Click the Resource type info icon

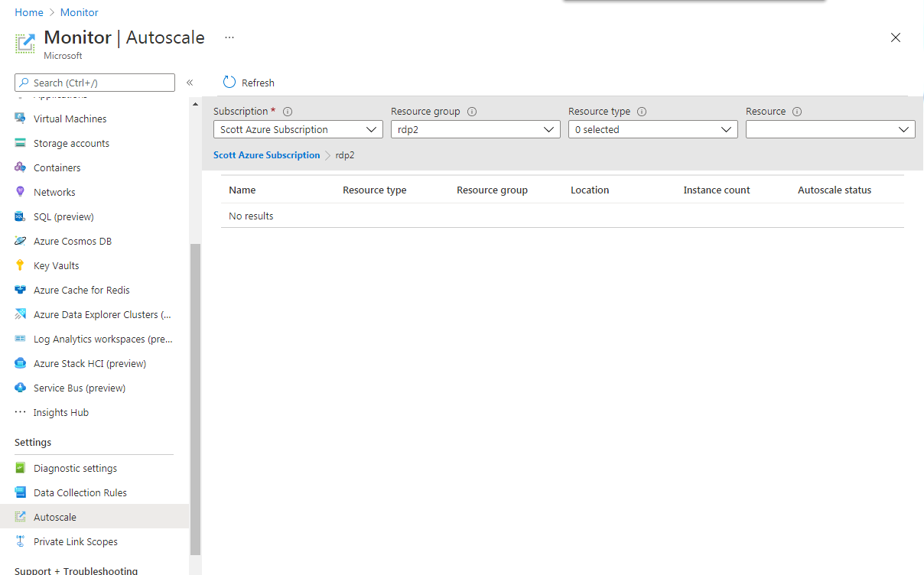(x=642, y=112)
